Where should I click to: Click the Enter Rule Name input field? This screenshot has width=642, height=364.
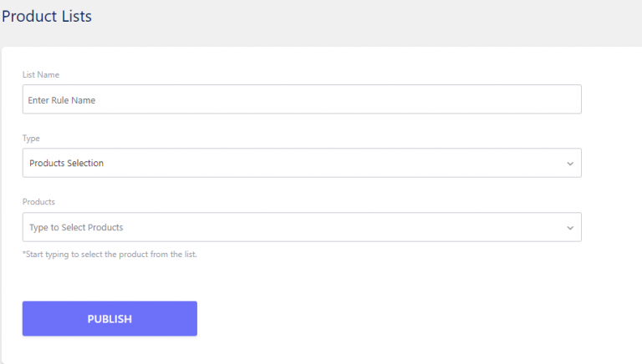coord(301,99)
